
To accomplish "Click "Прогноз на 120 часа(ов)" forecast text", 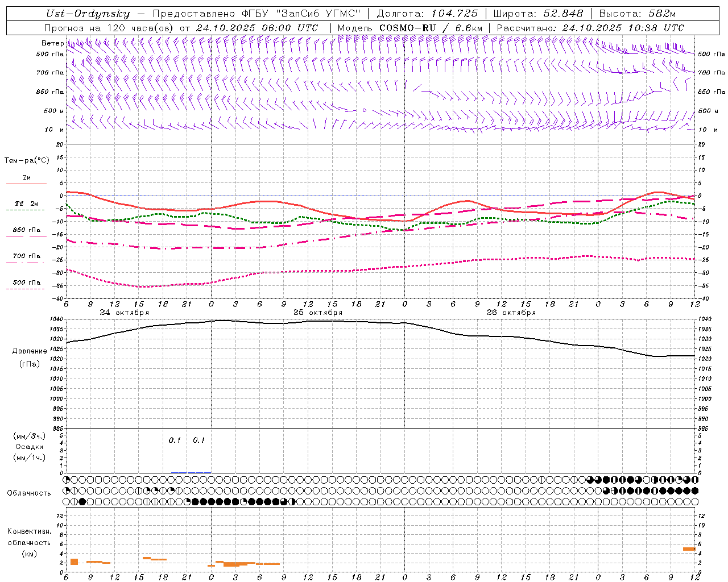I will point(109,28).
